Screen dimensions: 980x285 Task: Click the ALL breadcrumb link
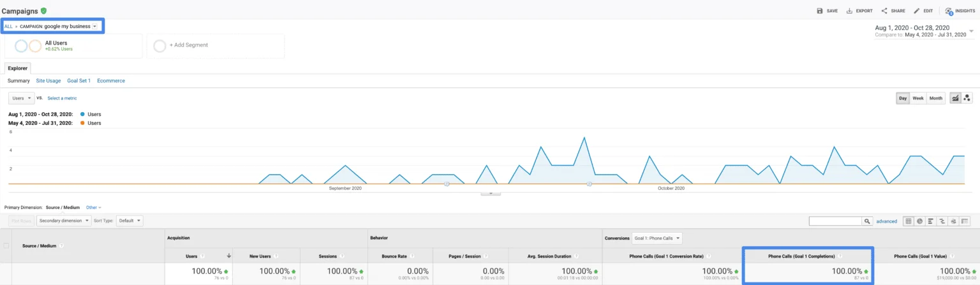(x=8, y=26)
